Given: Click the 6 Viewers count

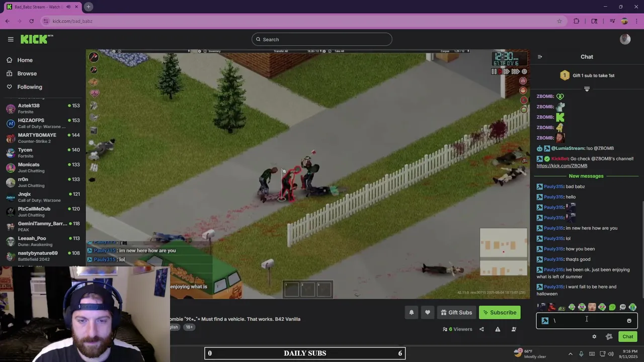Looking at the screenshot, I should (x=457, y=329).
